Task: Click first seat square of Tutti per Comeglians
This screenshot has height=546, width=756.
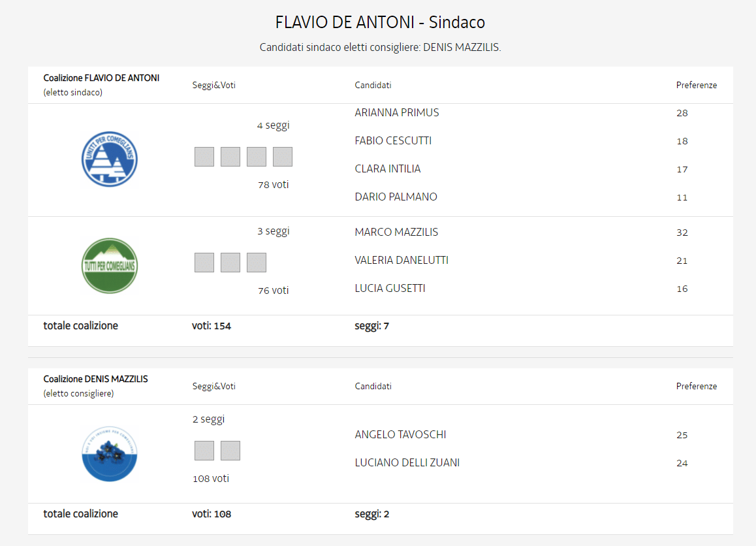Action: [204, 263]
